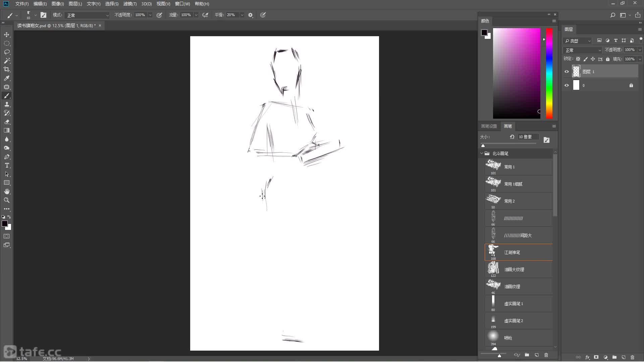Open the smoothing 平滑 dropdown arrow
The height and width of the screenshot is (362, 644).
pos(242,15)
